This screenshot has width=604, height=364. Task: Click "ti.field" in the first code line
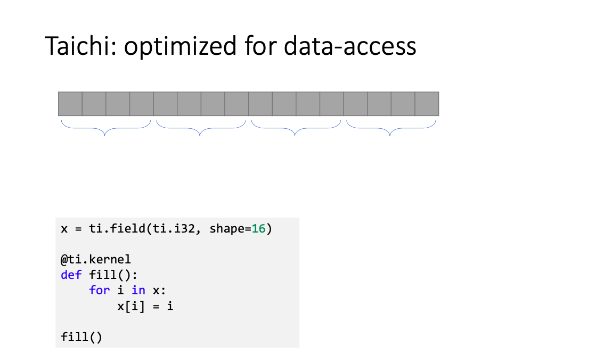[117, 229]
